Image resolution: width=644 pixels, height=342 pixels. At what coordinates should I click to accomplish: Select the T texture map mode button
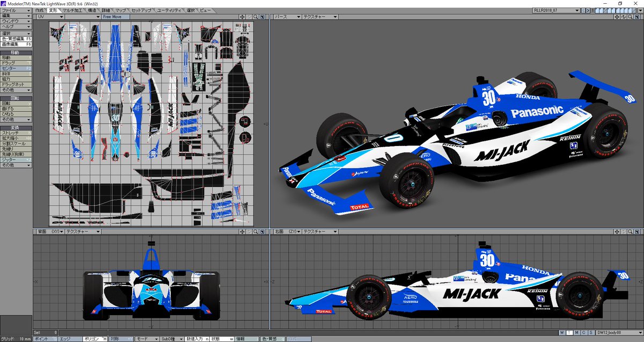tap(569, 332)
